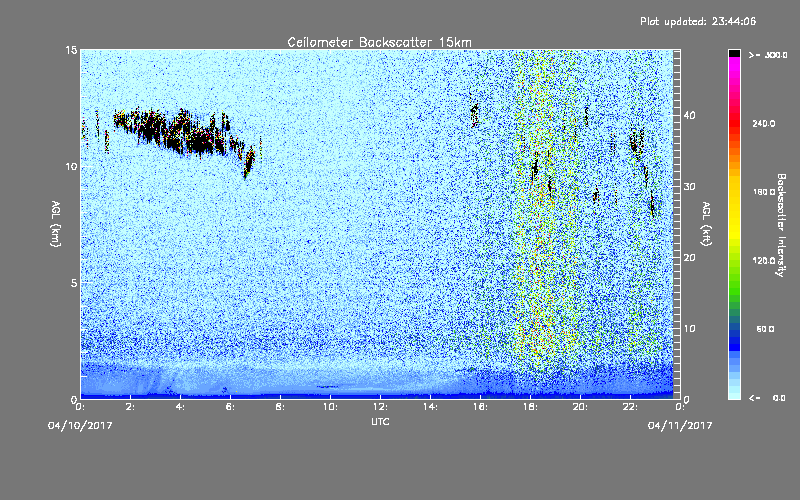Click the 10 kft tick label on right axis

[x=689, y=329]
